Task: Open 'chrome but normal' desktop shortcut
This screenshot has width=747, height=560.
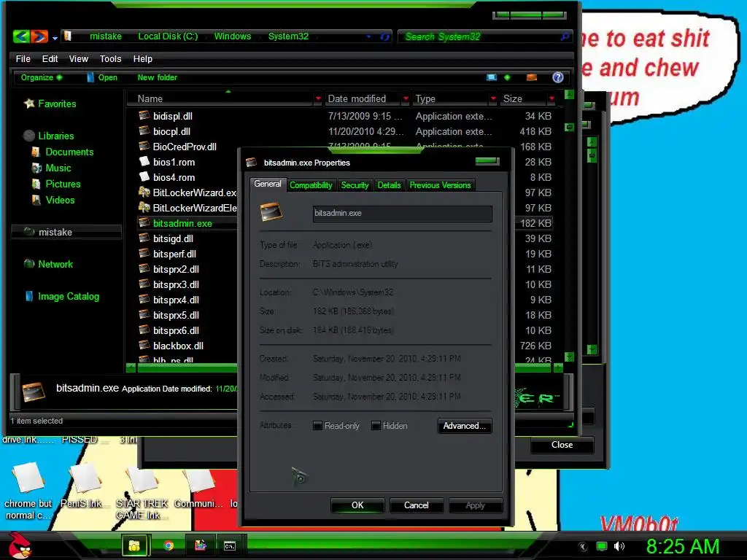Action: click(28, 491)
